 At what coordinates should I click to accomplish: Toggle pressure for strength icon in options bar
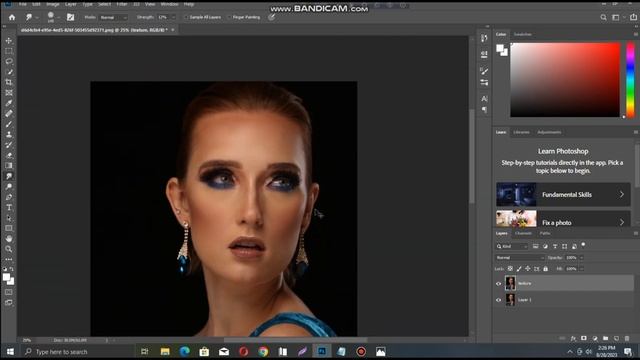(x=271, y=17)
